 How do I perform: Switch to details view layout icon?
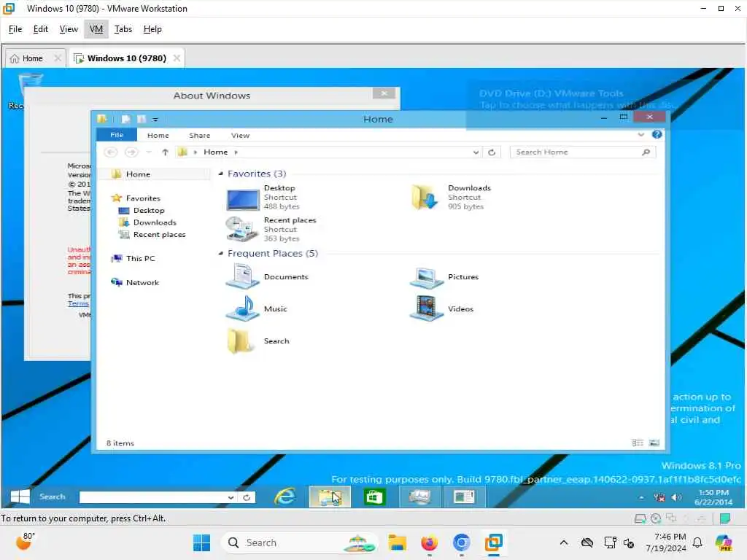638,443
